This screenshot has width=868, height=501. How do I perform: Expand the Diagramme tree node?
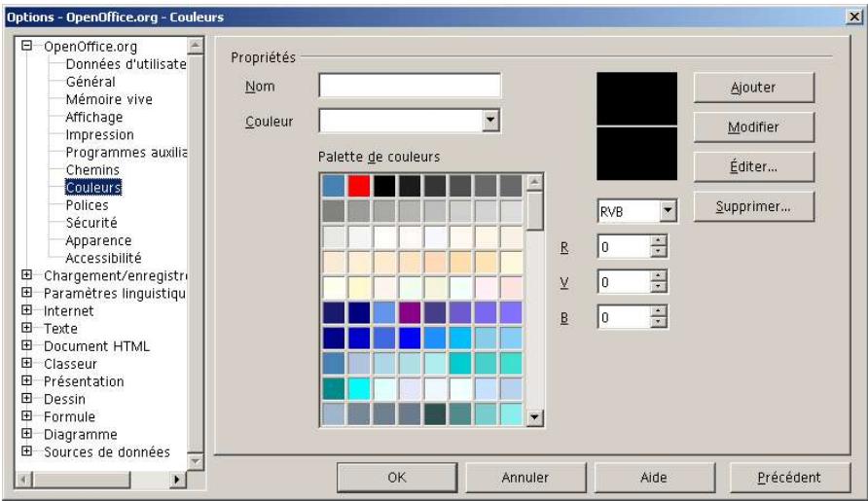[26, 434]
